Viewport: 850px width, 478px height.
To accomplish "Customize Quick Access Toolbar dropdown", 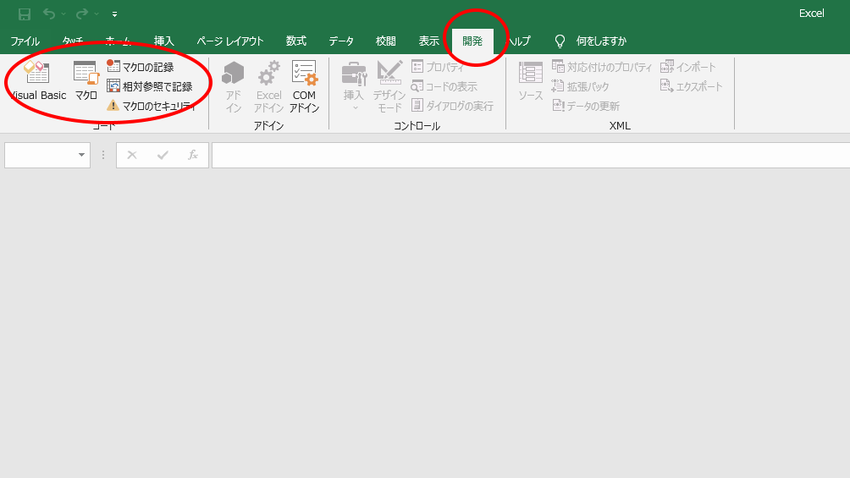I will coord(114,15).
